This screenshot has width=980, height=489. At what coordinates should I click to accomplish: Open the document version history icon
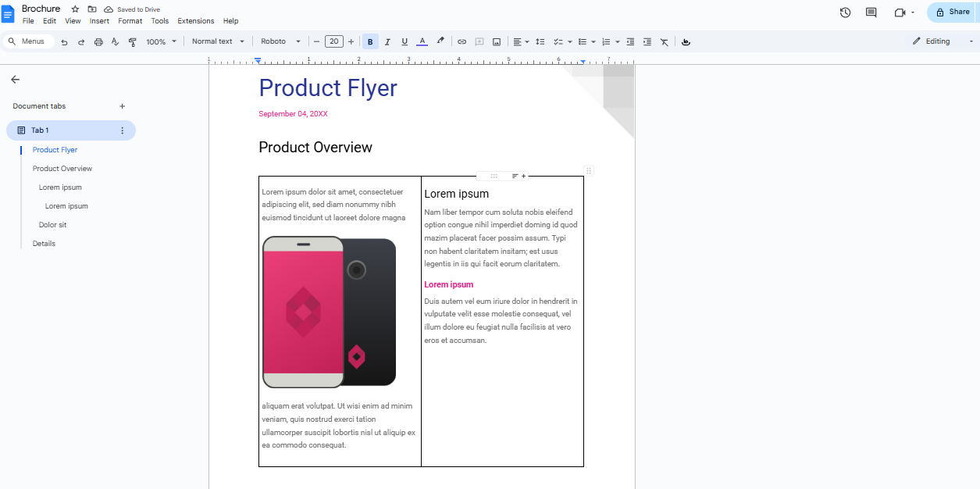(x=845, y=12)
